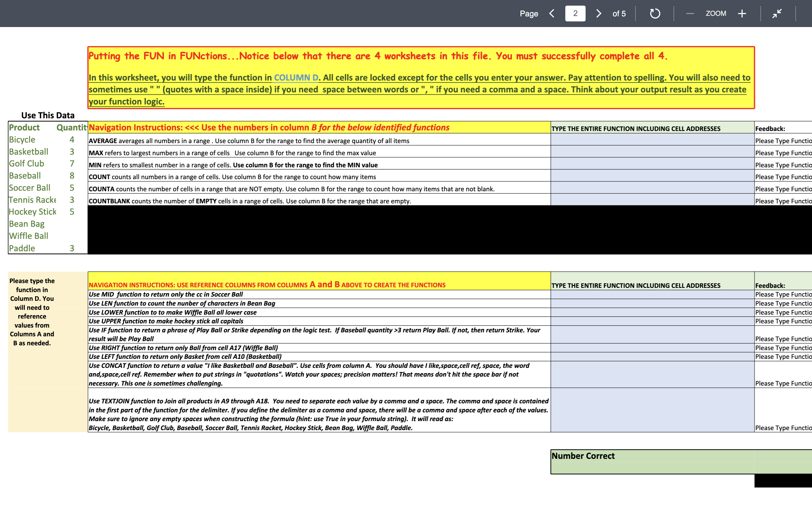This screenshot has height=507, width=812.
Task: Go to the next page arrow
Action: (599, 14)
